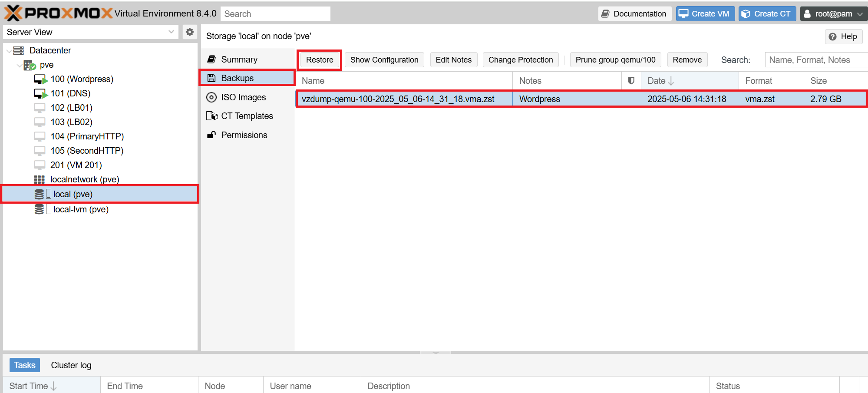Viewport: 868px width, 393px height.
Task: Click the gear settings icon beside Server View
Action: pyautogui.click(x=190, y=32)
